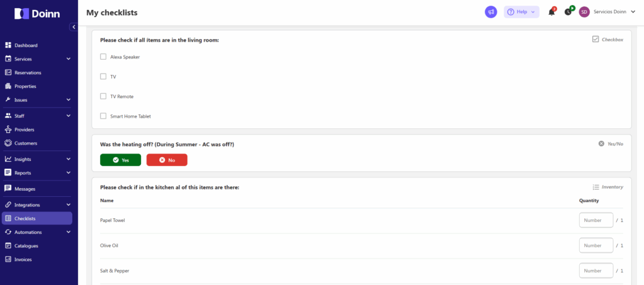Select the Papel Towel quantity input
644x285 pixels.
(596, 220)
